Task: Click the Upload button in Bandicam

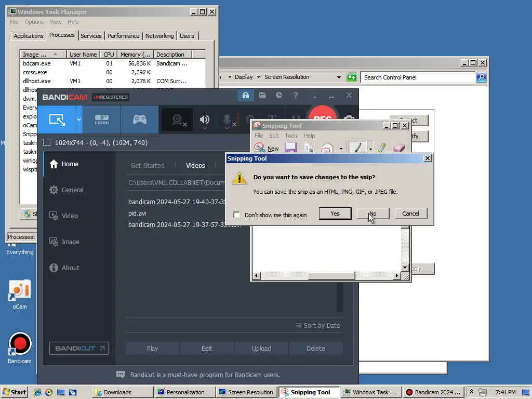Action: tap(261, 349)
